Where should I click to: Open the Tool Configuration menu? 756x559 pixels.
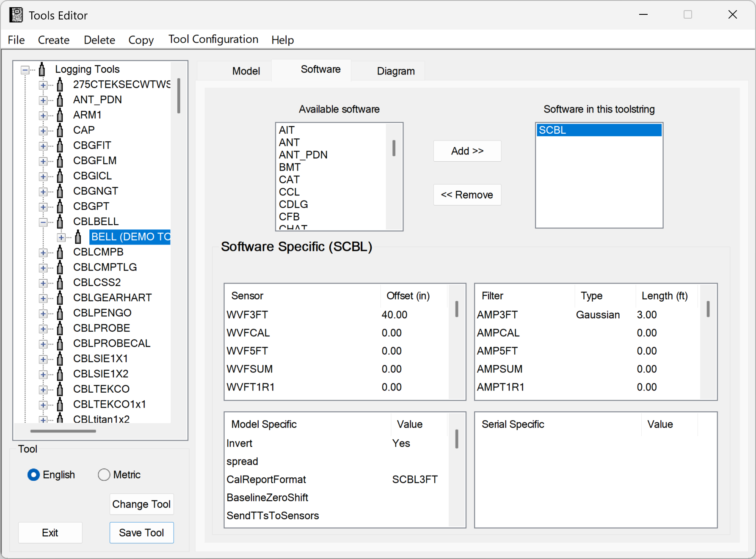(x=213, y=39)
